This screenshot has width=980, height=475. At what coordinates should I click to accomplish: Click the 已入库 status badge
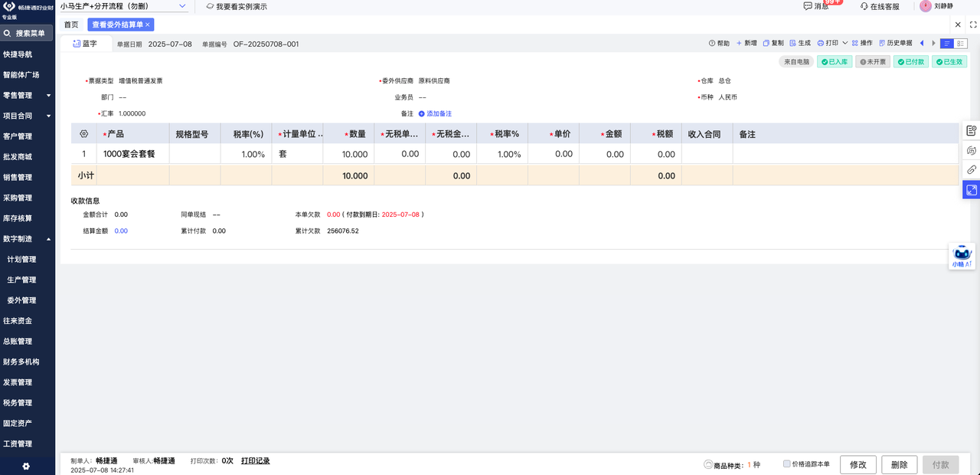(834, 62)
